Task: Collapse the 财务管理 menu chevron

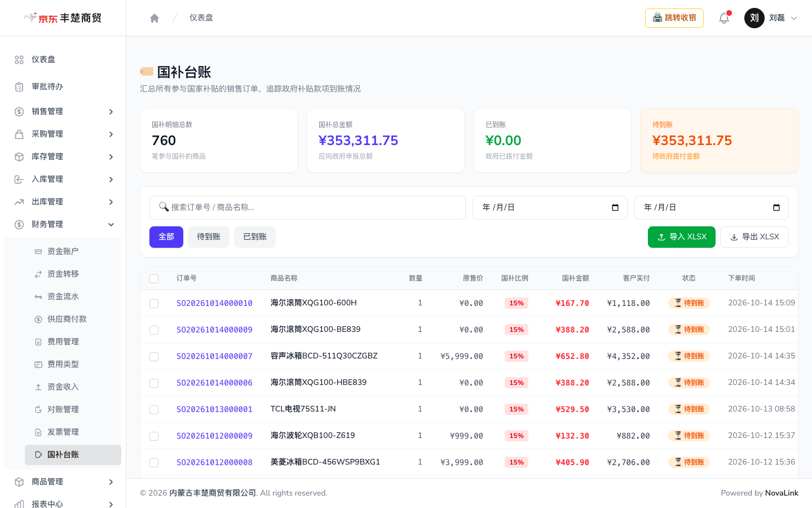Action: tap(111, 225)
